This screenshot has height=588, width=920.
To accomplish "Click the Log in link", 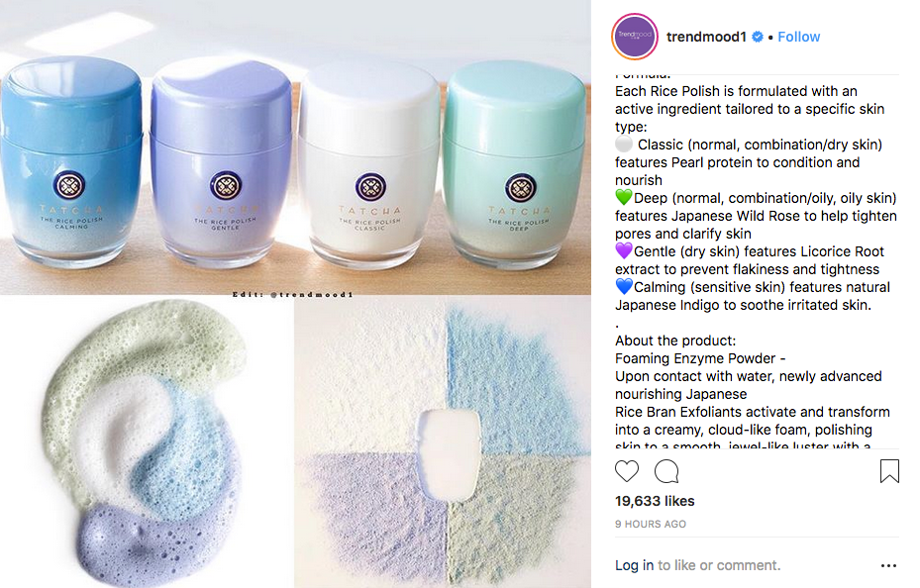I will click(634, 565).
